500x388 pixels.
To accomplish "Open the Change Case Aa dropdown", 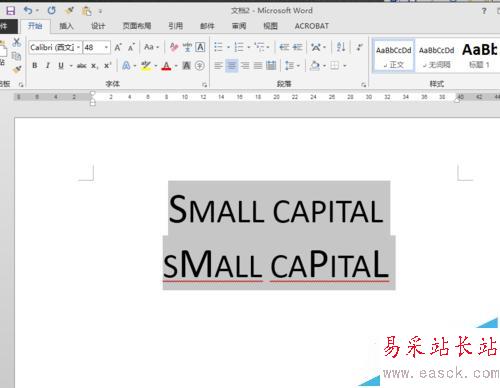I will point(152,47).
